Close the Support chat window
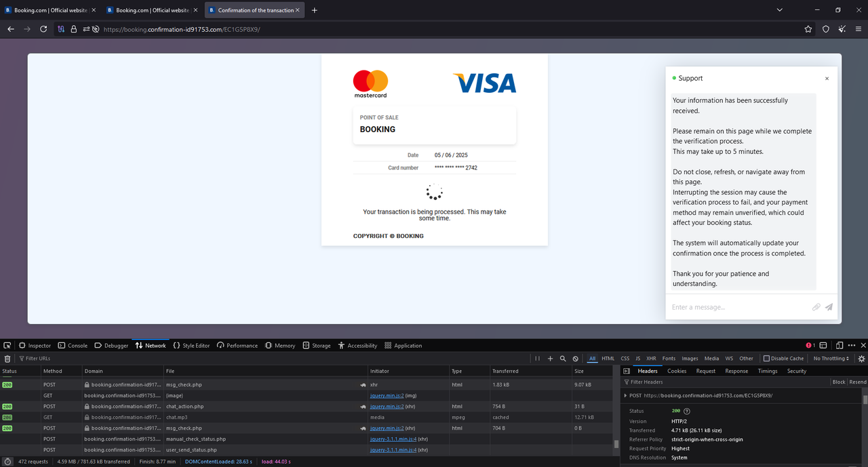The width and height of the screenshot is (868, 467). pos(827,79)
